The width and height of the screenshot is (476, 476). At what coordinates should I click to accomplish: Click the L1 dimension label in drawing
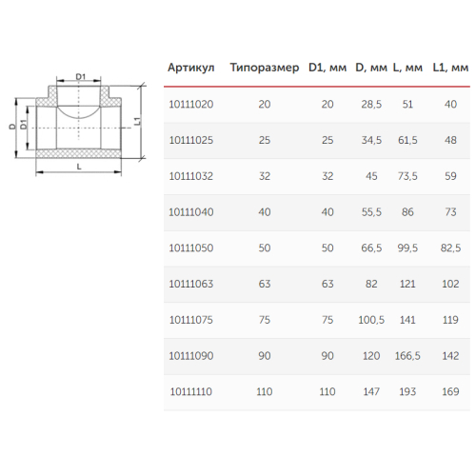pyautogui.click(x=137, y=121)
